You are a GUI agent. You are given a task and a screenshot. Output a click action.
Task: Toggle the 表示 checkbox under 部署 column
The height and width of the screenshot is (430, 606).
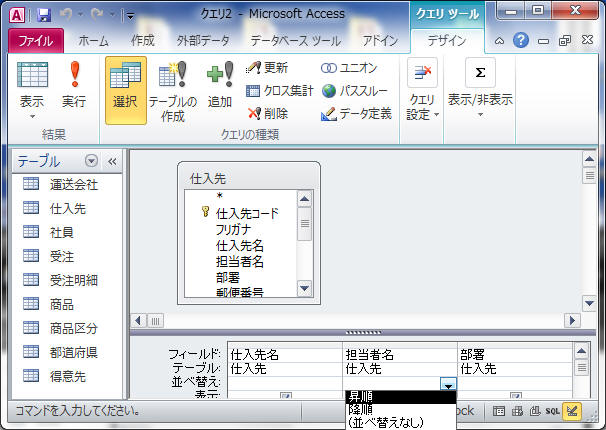[515, 396]
